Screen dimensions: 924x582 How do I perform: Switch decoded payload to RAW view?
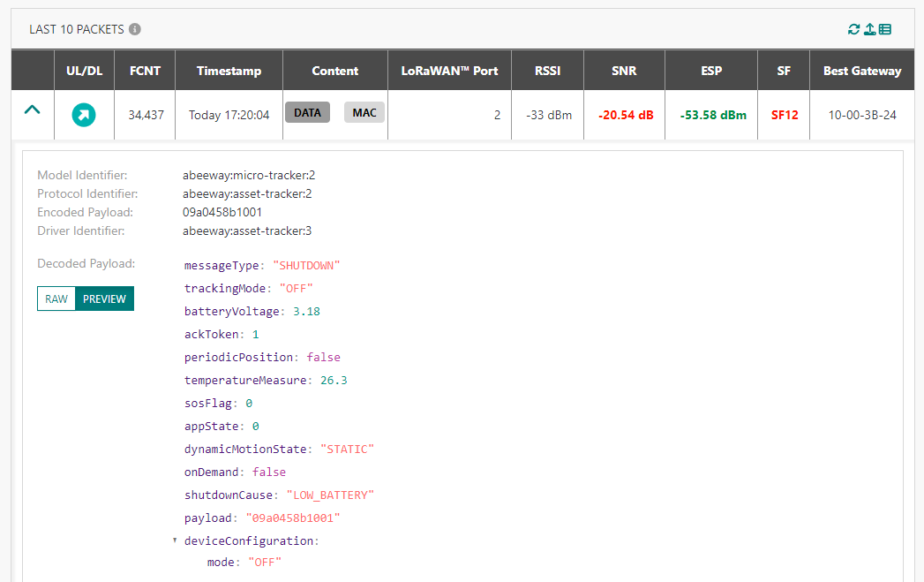(x=56, y=299)
